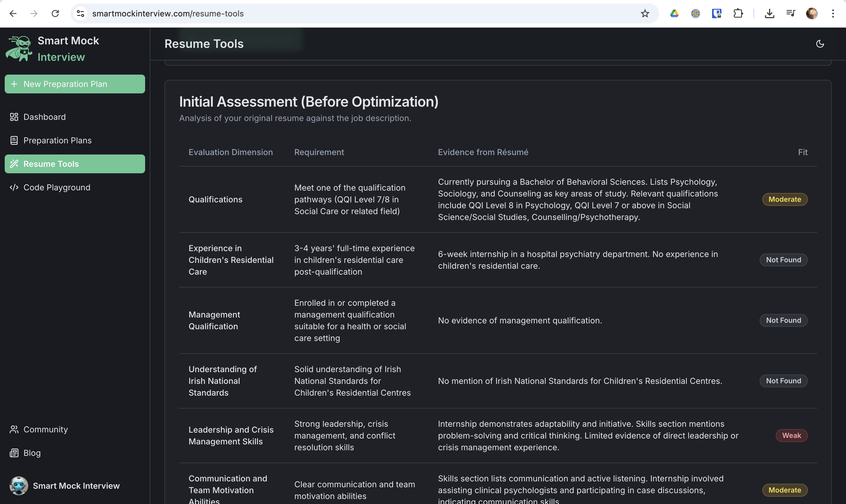846x504 pixels.
Task: Open browser downloads
Action: click(x=769, y=14)
